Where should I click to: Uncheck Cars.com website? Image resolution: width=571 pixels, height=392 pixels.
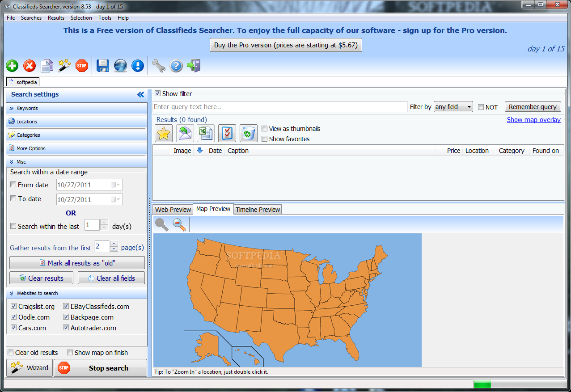(13, 328)
